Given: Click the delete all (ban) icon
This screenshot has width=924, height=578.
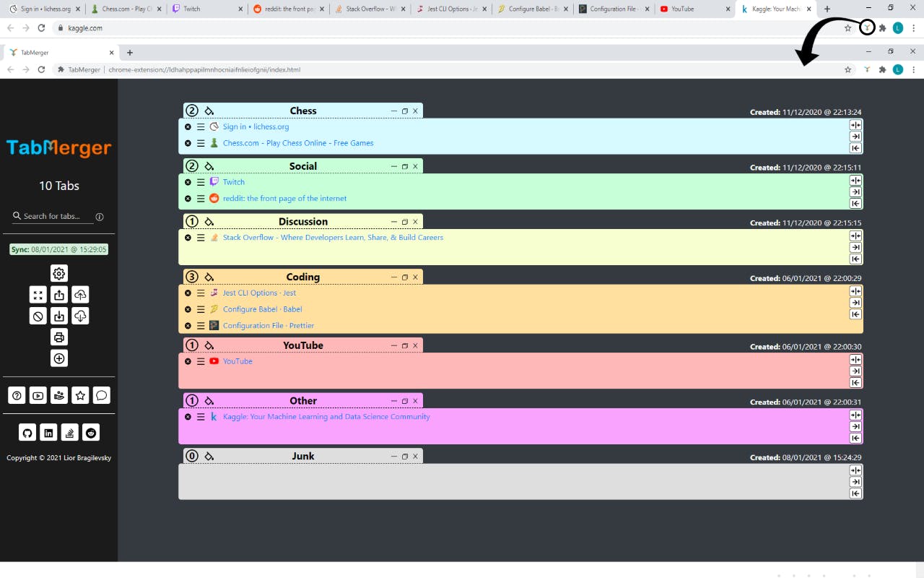Looking at the screenshot, I should pos(38,316).
